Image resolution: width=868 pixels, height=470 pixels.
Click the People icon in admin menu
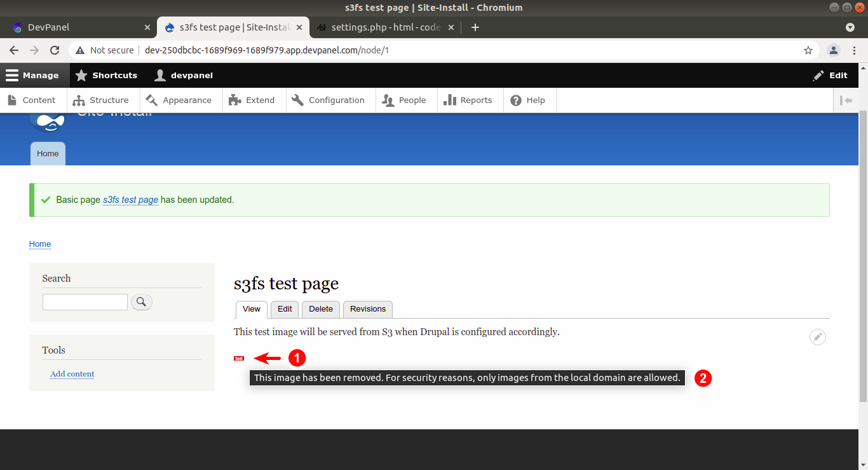tap(387, 100)
